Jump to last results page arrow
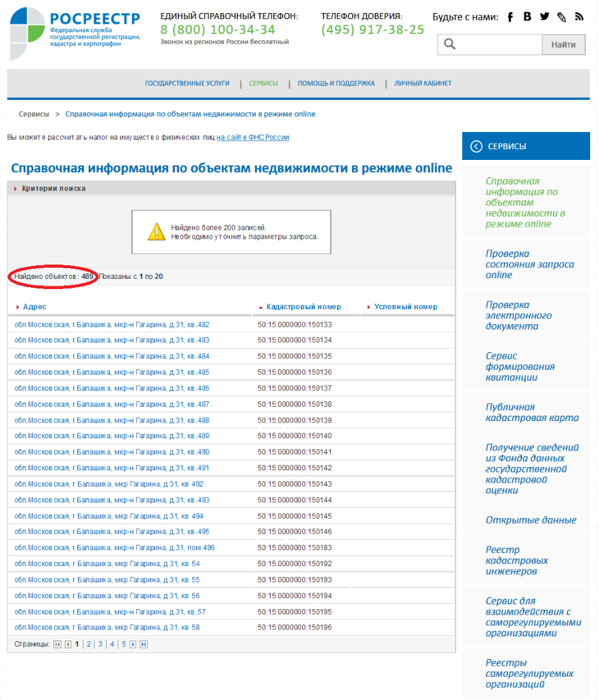Screen dimensions: 599x700 (x=144, y=644)
